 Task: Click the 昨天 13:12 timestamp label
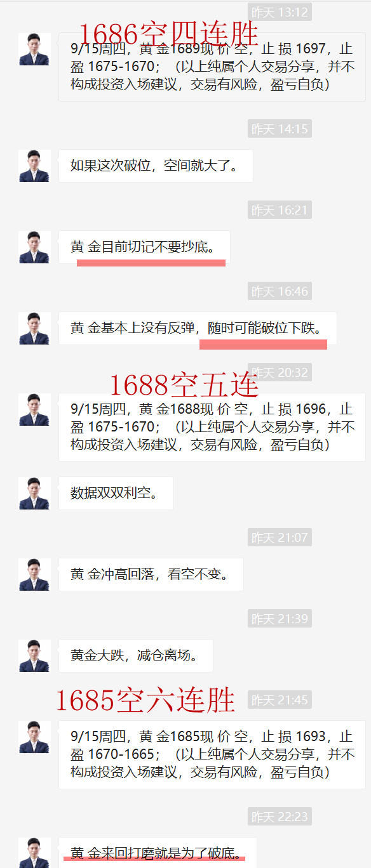[280, 12]
